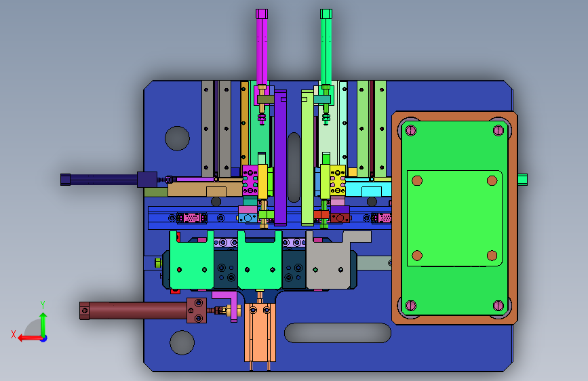
Task: Pick the tall purple vertical bar
Action: tap(280, 157)
